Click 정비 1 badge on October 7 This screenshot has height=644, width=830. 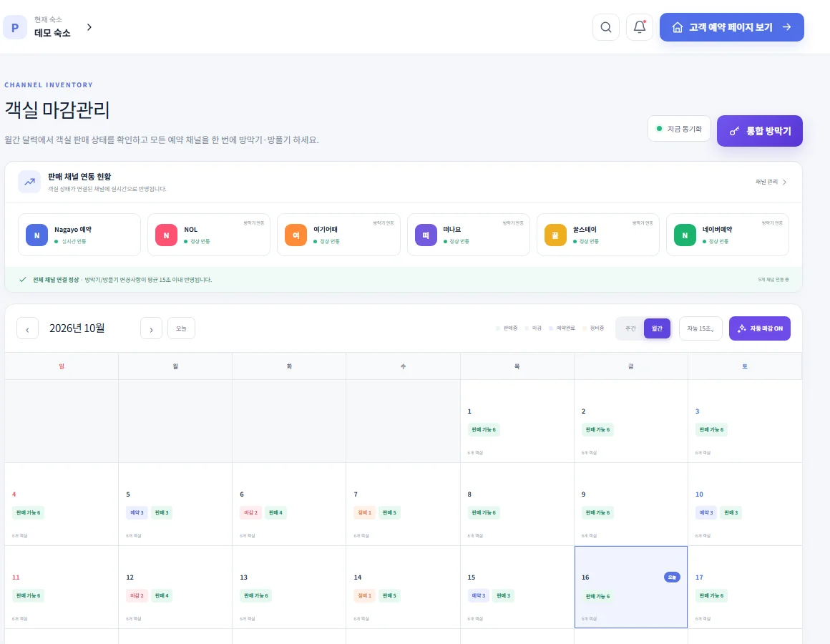tap(365, 513)
